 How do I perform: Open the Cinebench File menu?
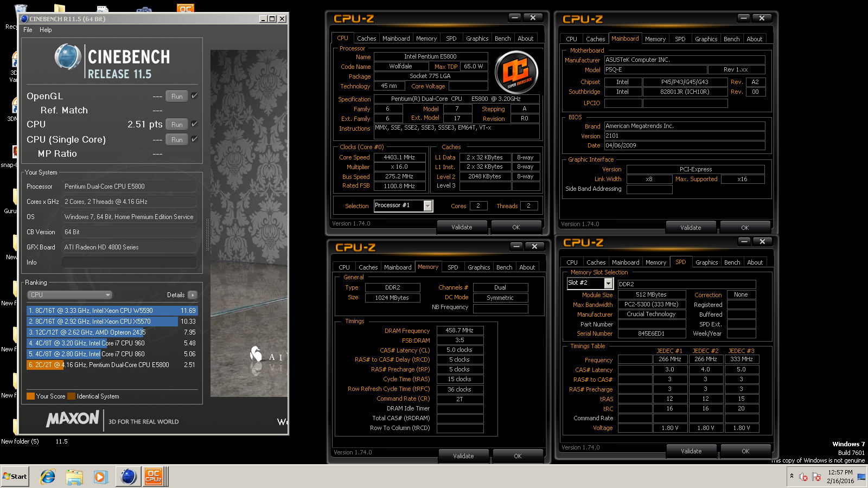(28, 30)
